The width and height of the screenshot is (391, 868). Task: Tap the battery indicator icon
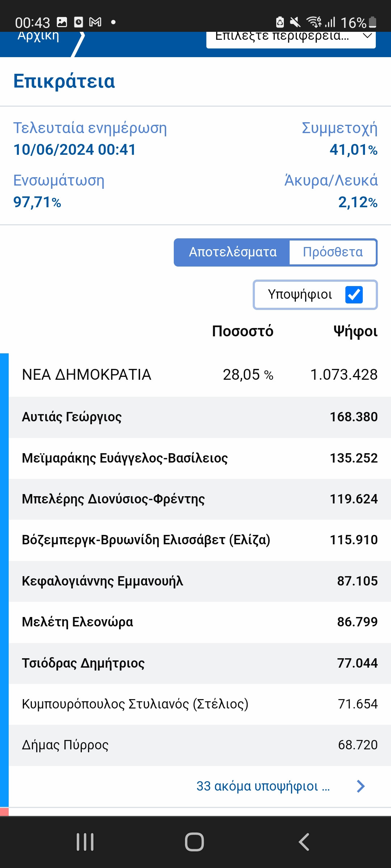[373, 22]
